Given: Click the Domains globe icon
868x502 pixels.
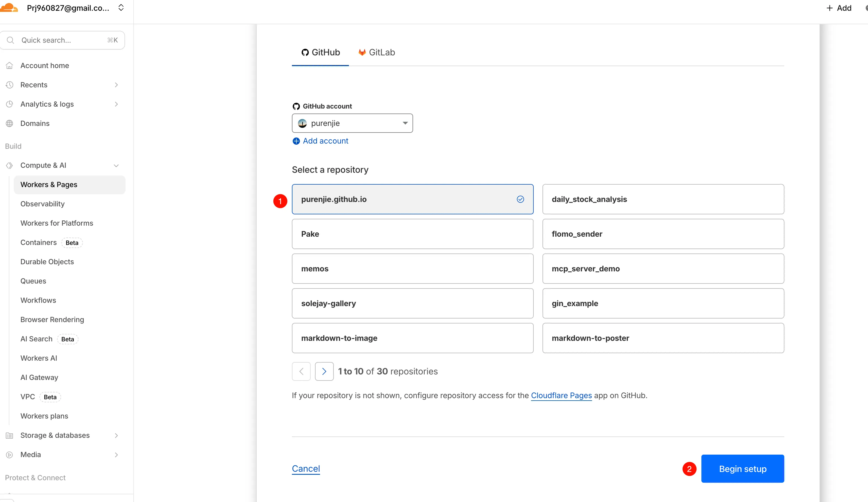Looking at the screenshot, I should [x=10, y=123].
